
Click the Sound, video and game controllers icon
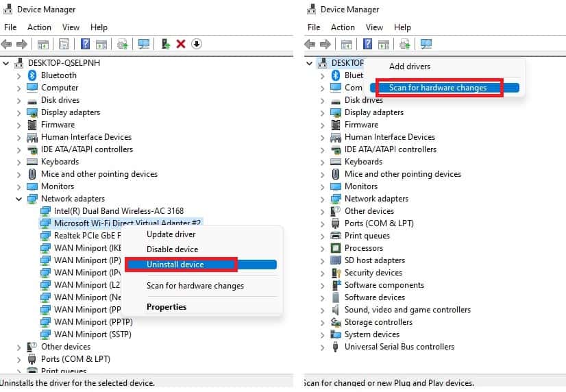tap(336, 310)
